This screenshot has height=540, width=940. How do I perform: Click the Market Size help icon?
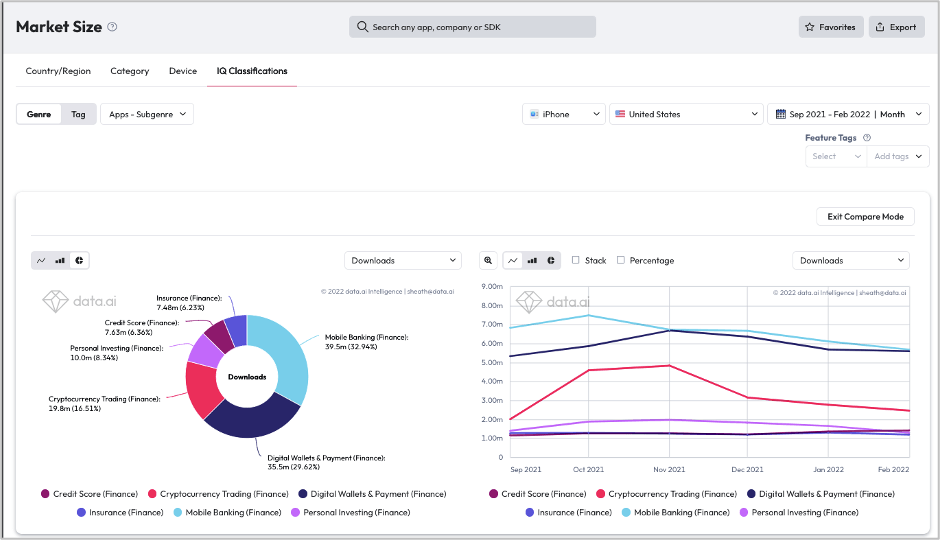click(x=112, y=27)
